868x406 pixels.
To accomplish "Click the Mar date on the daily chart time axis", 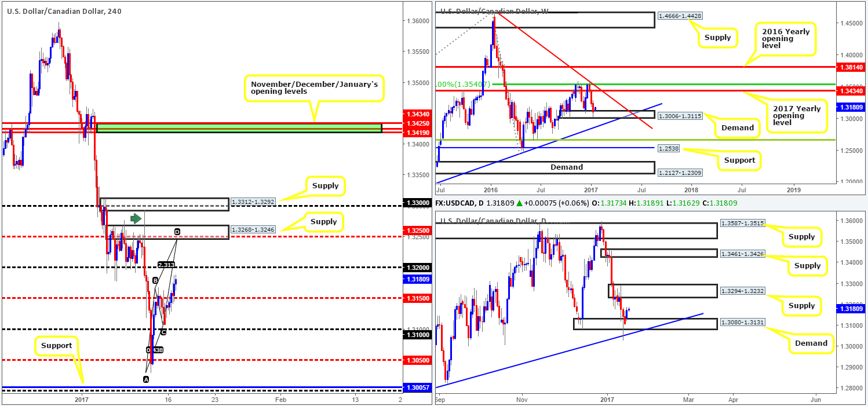I will pyautogui.click(x=688, y=400).
